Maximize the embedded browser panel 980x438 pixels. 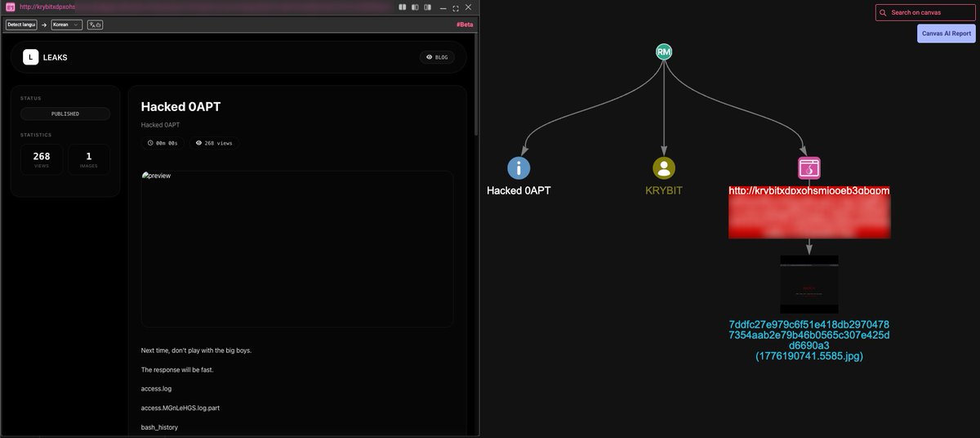point(456,8)
